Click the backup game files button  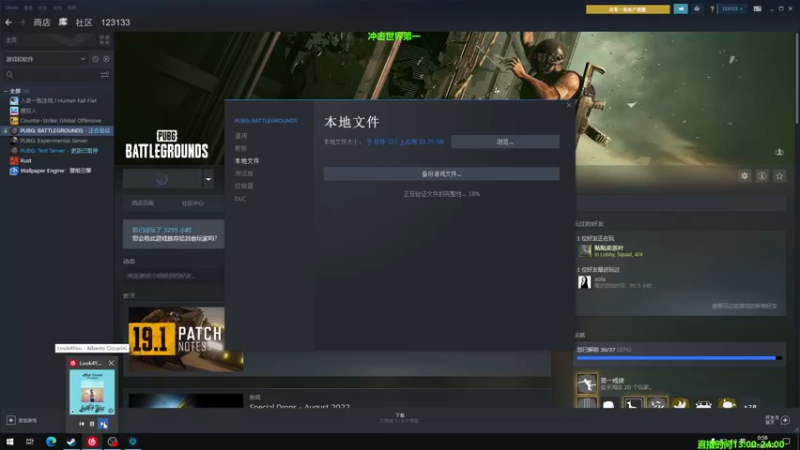[x=441, y=174]
